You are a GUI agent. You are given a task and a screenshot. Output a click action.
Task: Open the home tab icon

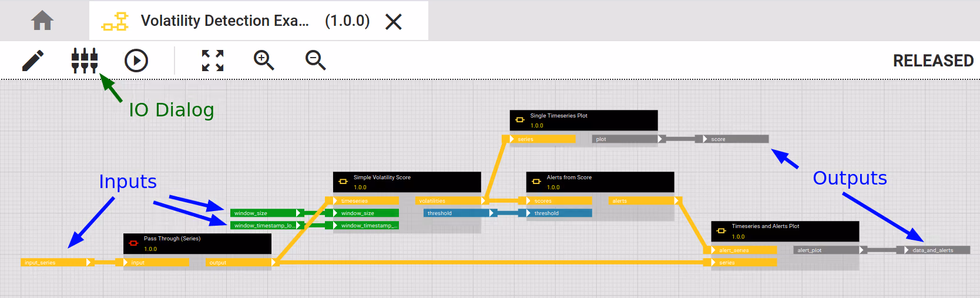coord(42,21)
